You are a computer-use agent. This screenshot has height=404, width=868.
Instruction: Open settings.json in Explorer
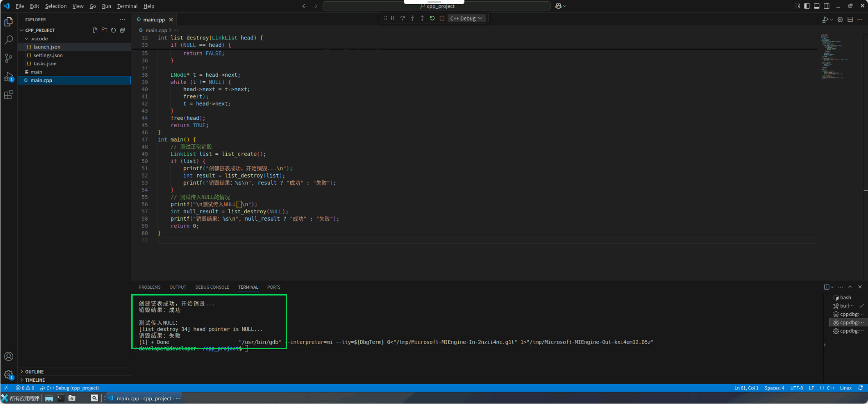click(48, 55)
